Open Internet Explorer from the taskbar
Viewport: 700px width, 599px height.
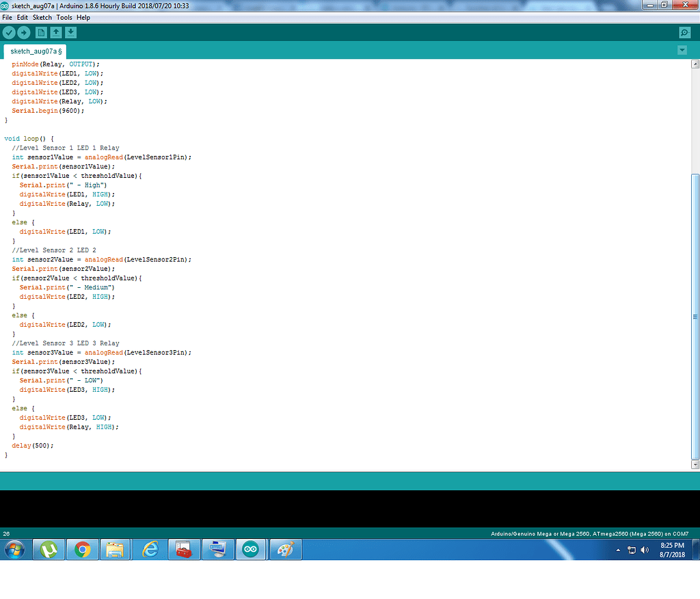click(150, 549)
